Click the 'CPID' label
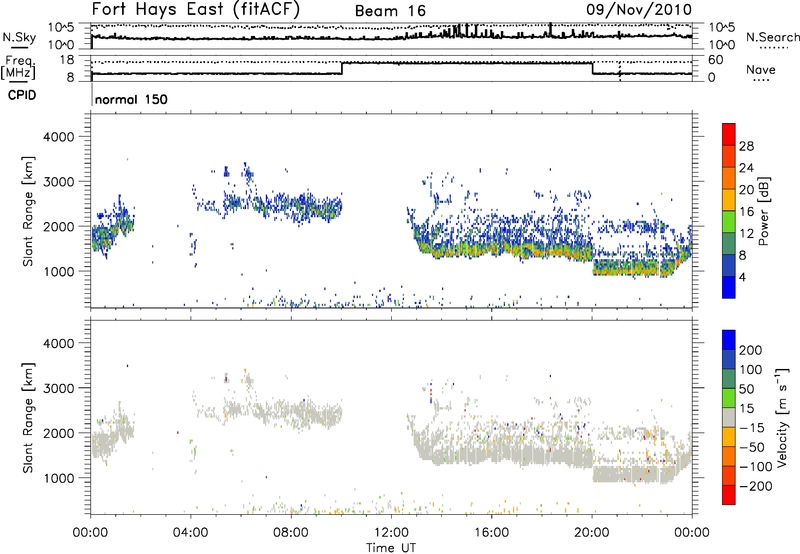This screenshot has width=800, height=554. 22,95
